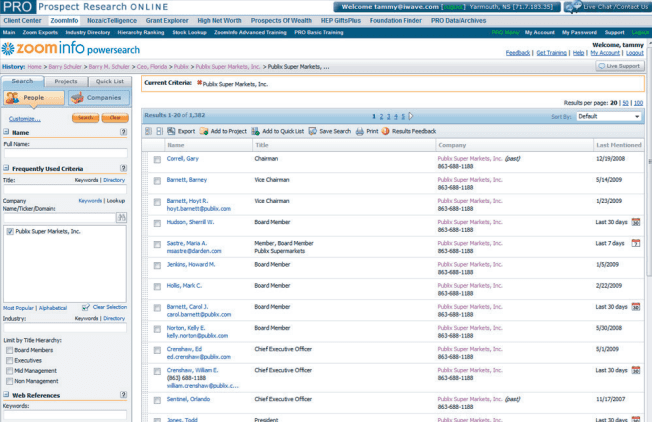
Task: Uncheck Publix Super Markets, Inc. company filter
Action: (x=10, y=232)
